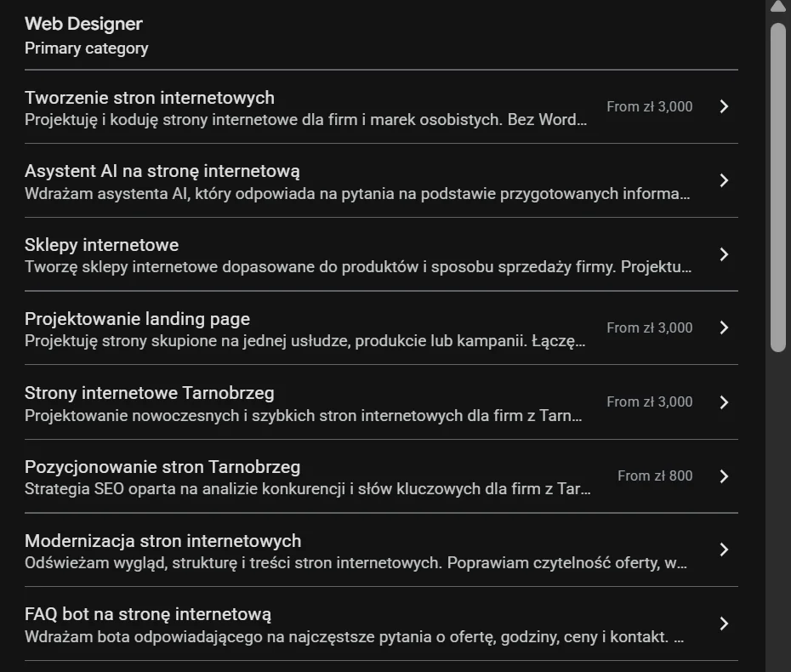The width and height of the screenshot is (791, 672).
Task: Open chevron arrow for Strony internetowe Tarnobrzeg
Action: click(724, 402)
